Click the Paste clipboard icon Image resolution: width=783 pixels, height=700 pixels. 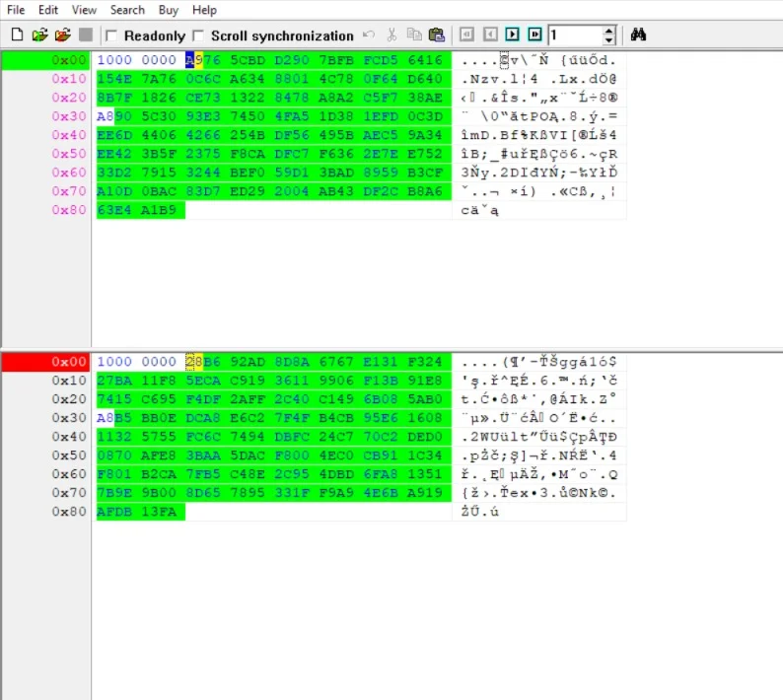click(437, 35)
